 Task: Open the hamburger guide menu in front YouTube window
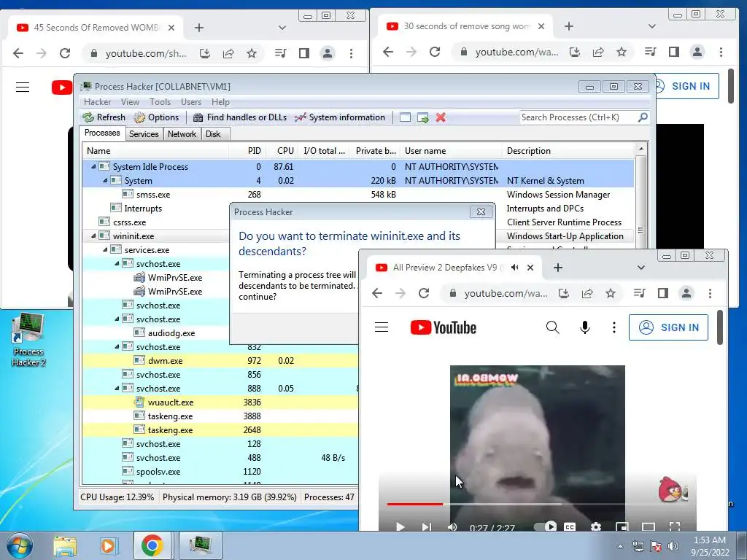382,327
